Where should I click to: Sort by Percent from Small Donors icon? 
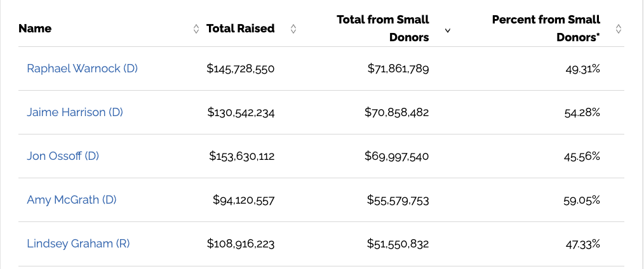(619, 29)
